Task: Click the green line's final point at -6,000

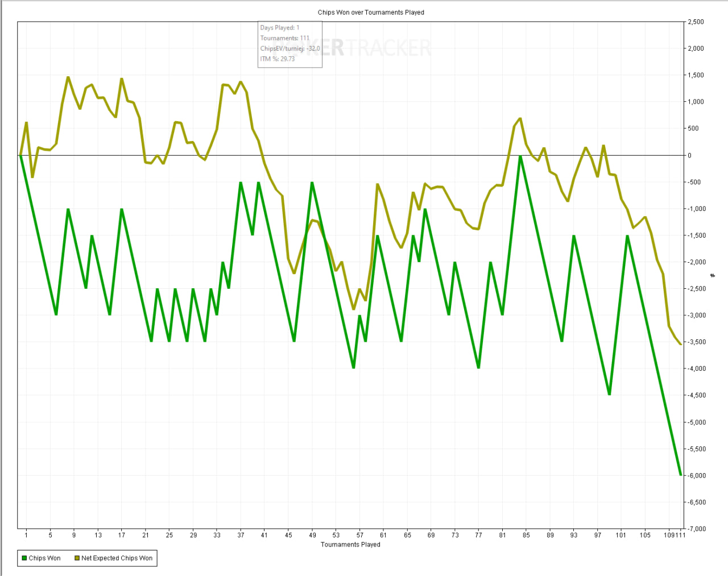Action: (681, 475)
